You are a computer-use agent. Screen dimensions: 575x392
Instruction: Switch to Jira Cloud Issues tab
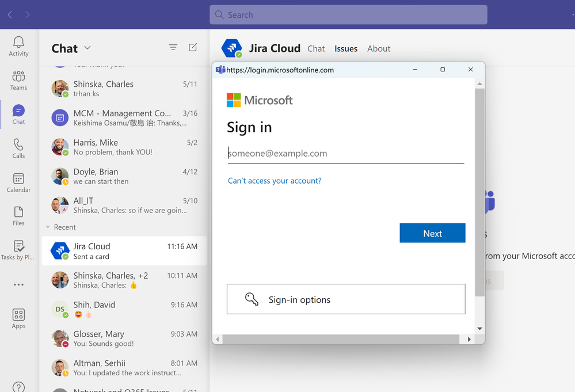coord(346,48)
